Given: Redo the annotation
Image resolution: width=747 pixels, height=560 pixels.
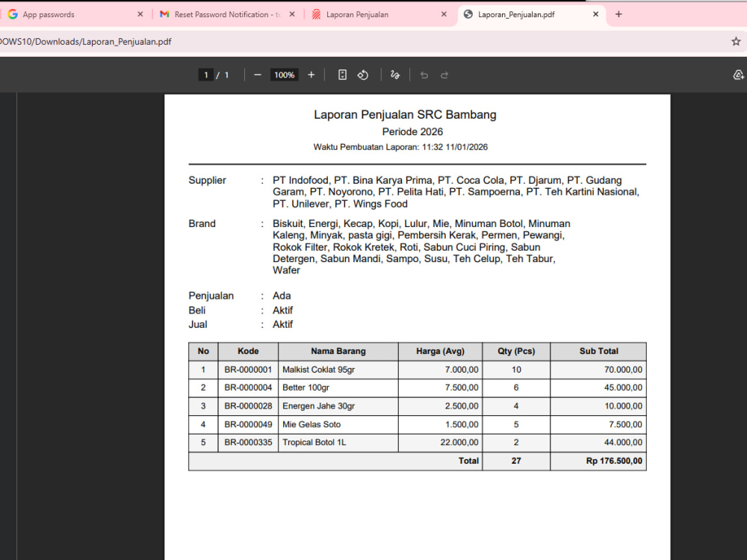Looking at the screenshot, I should (444, 75).
